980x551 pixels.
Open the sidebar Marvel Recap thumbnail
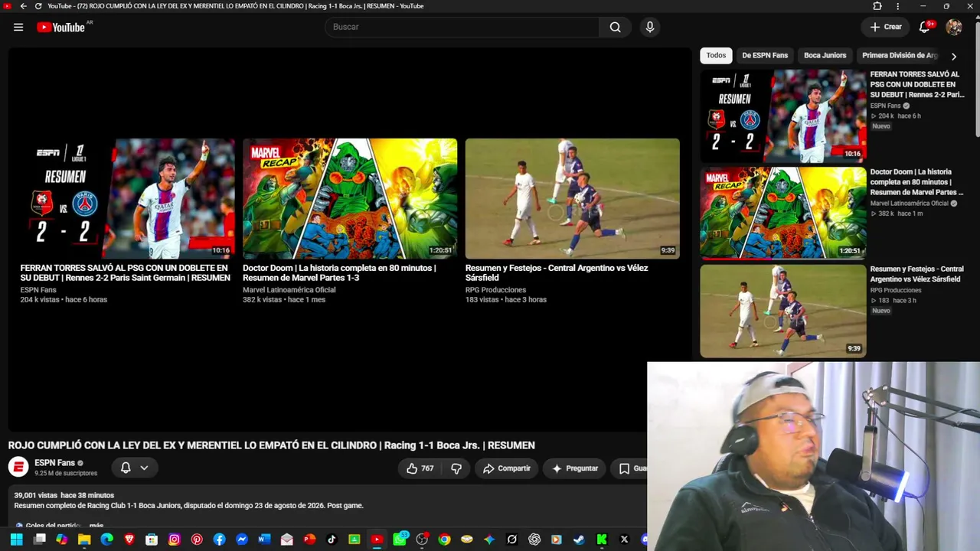point(783,214)
